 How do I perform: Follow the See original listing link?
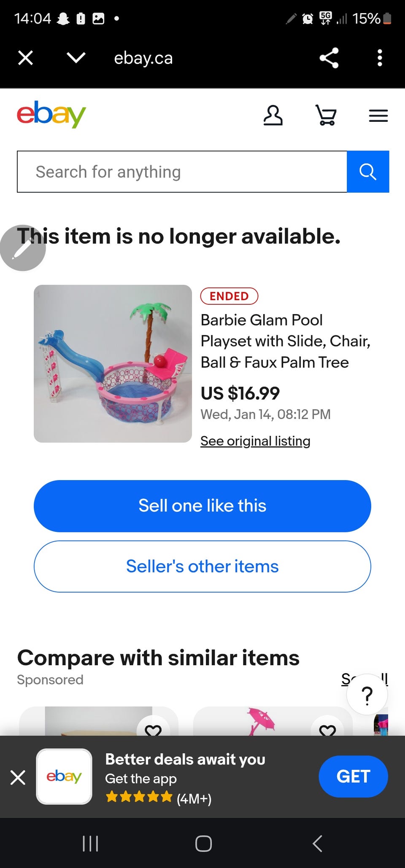click(x=255, y=441)
